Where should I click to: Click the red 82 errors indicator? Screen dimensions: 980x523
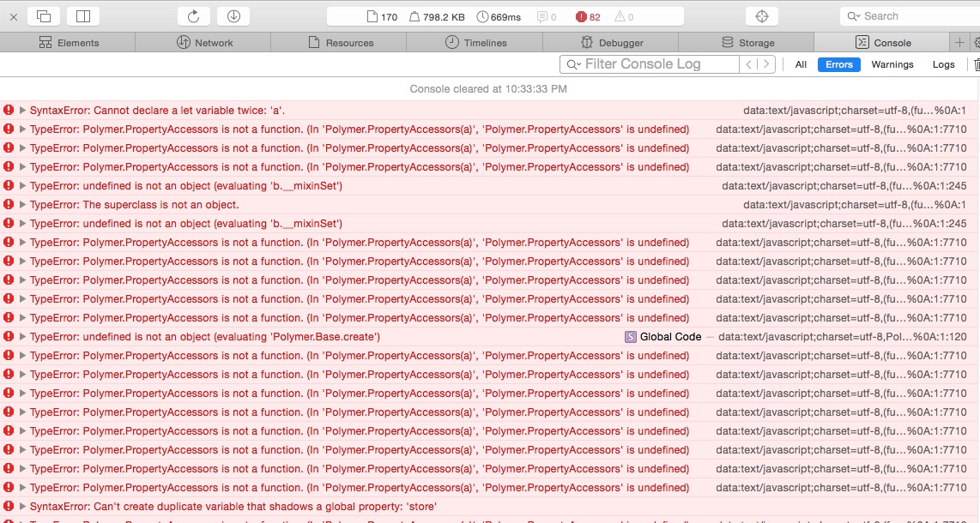588,17
